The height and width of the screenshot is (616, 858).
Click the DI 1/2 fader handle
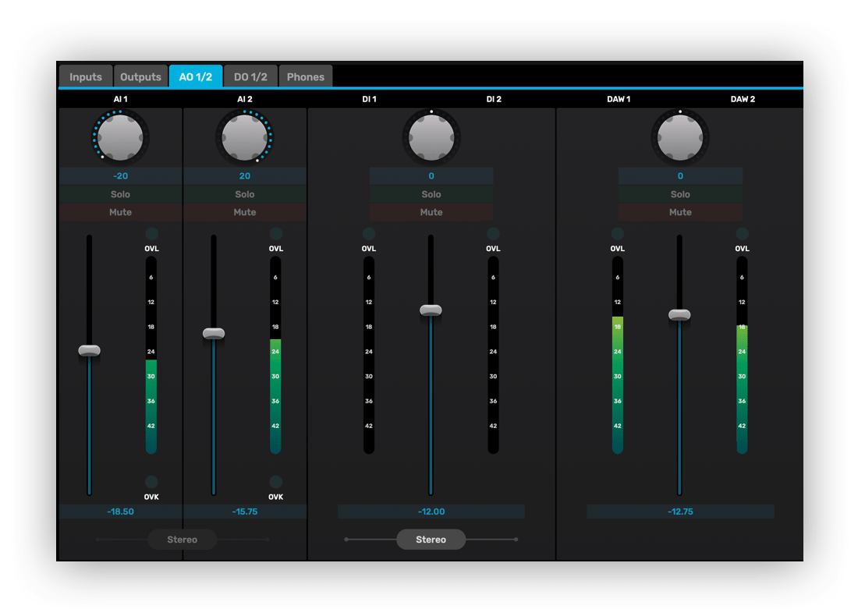[x=431, y=310]
